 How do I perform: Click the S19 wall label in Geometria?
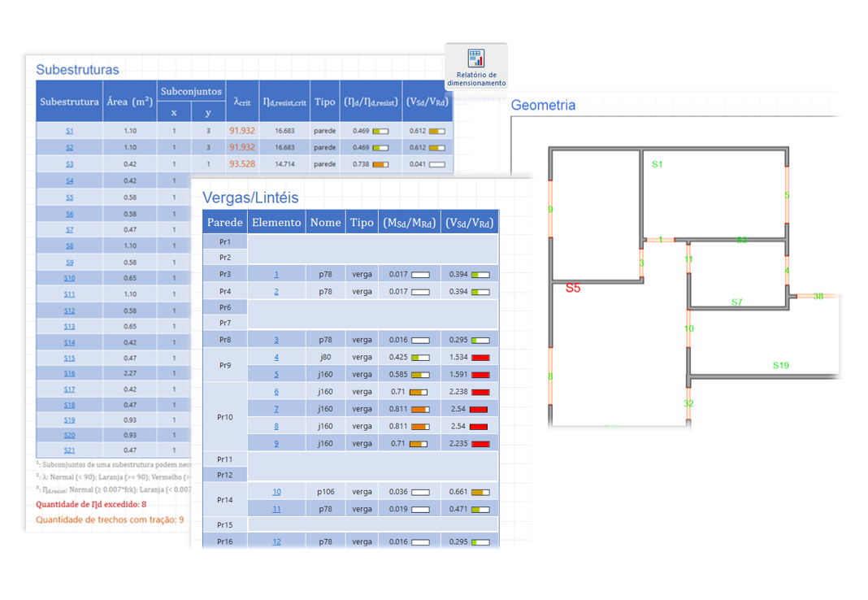(780, 366)
